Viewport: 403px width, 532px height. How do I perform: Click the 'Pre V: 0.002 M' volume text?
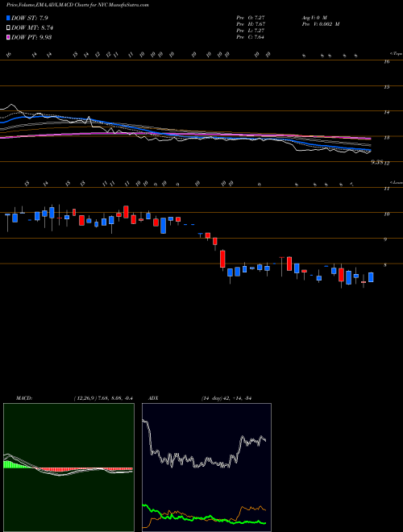click(x=320, y=24)
